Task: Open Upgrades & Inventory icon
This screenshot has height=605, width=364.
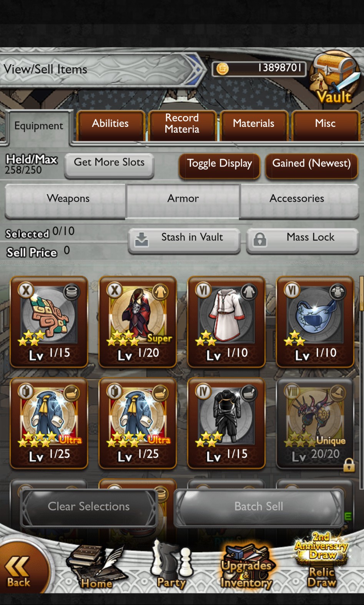Action: click(x=246, y=567)
